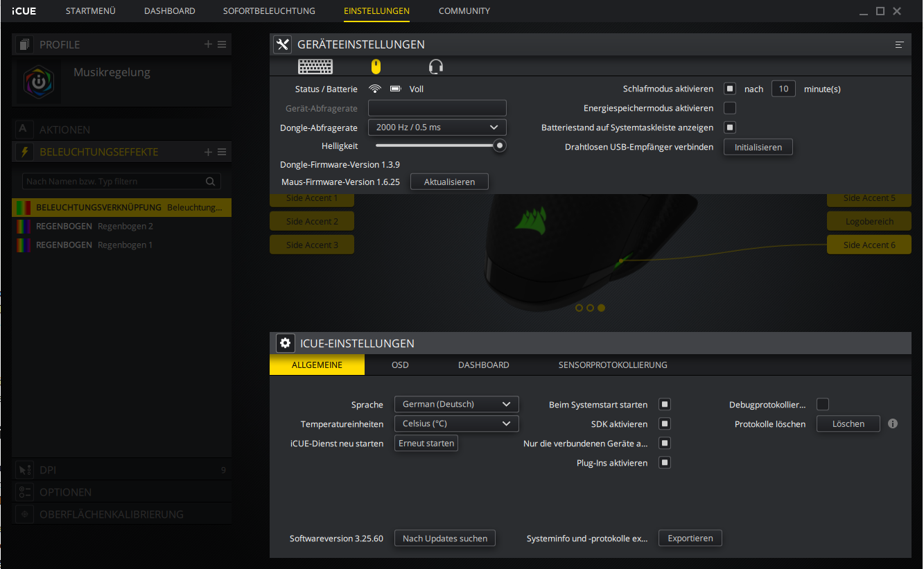Screen dimensions: 924x569
Task: Add a new Beleuchtungseffekte entry with plus
Action: tap(208, 152)
